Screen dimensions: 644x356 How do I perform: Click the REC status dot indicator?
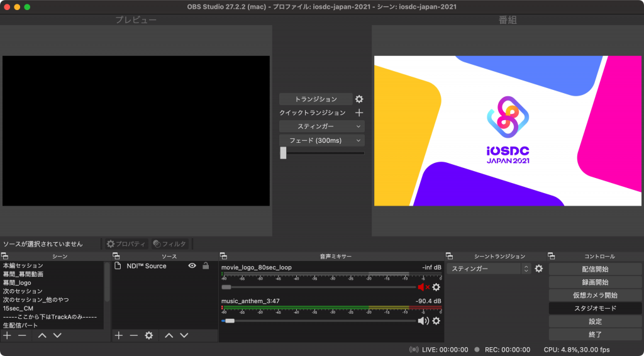477,350
